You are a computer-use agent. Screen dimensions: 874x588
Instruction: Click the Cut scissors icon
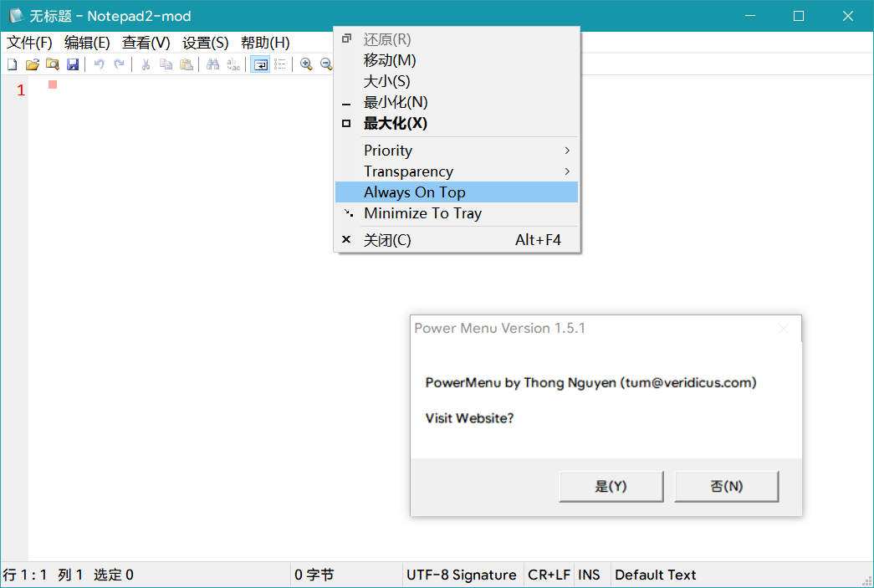click(x=146, y=64)
